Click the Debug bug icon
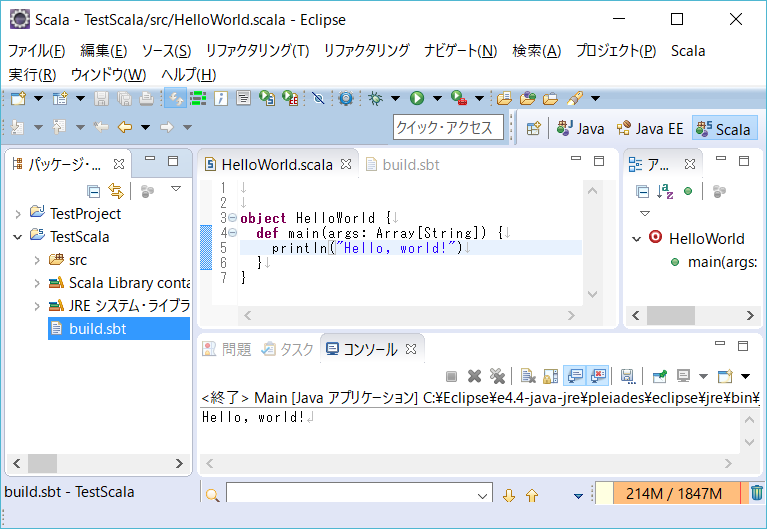767x529 pixels. coord(376,98)
